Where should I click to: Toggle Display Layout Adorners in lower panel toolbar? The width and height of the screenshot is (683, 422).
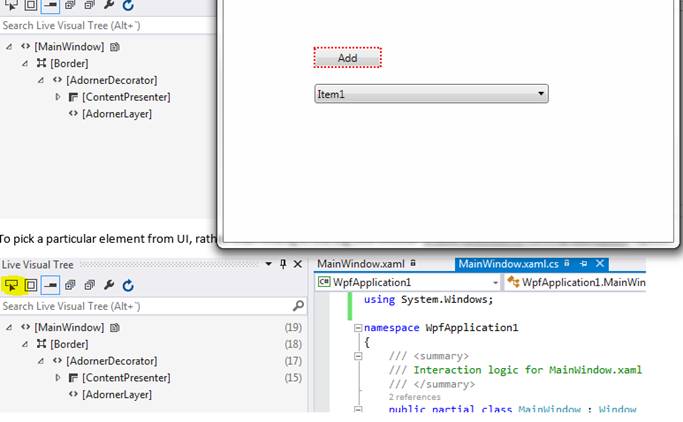[31, 286]
